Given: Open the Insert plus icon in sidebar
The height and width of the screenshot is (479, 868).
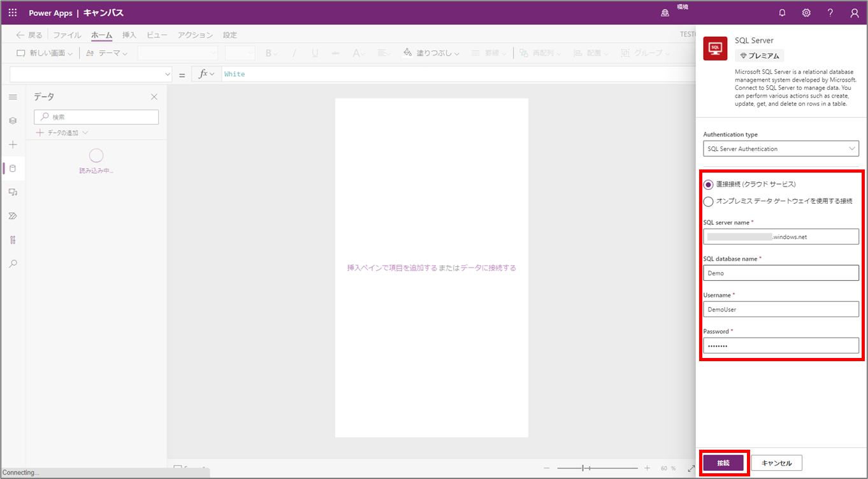Looking at the screenshot, I should pos(13,145).
